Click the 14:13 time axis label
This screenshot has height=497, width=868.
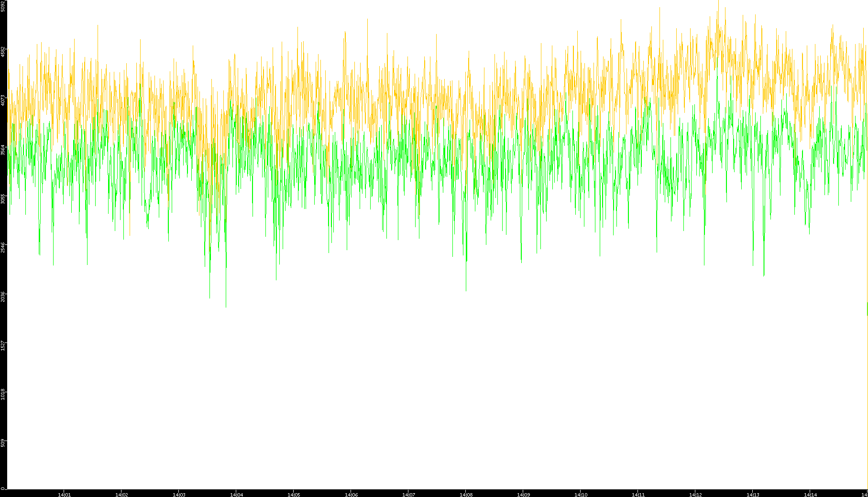753,495
